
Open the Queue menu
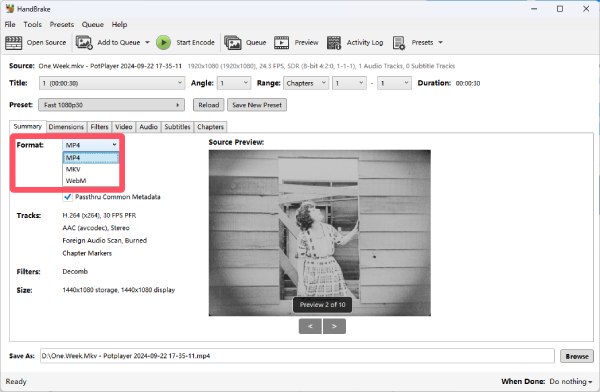click(93, 24)
